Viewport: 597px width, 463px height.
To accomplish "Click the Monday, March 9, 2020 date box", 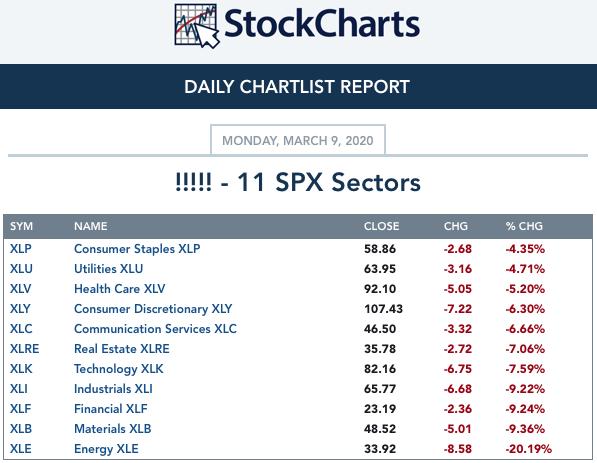I will pos(298,140).
